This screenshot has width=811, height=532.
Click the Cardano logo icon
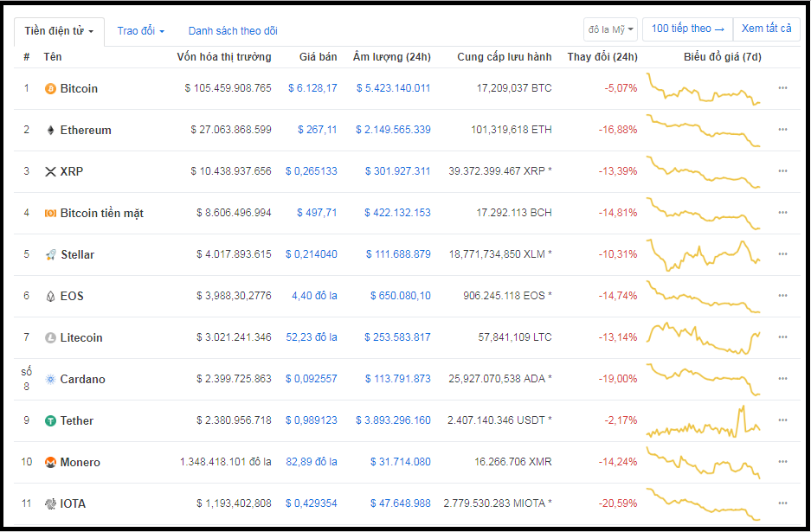pos(50,379)
